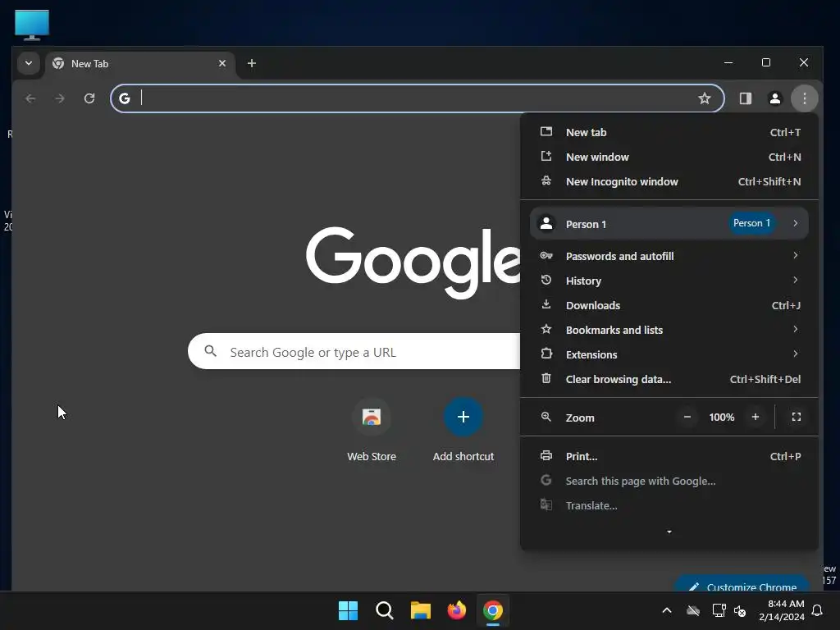Bookmark this tab with the star icon

tap(705, 98)
